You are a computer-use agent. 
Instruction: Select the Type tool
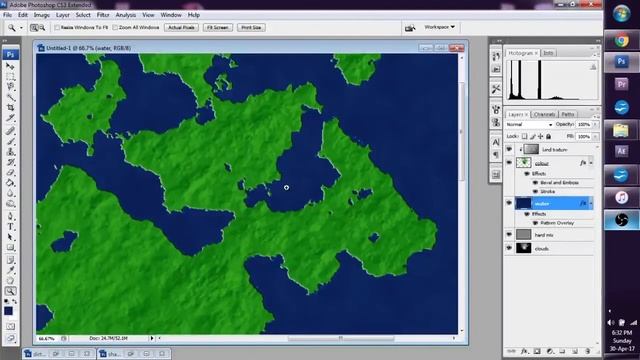[10, 227]
